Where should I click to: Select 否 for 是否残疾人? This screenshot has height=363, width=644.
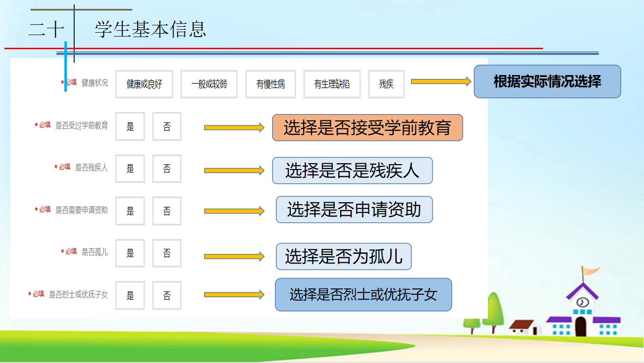(x=167, y=169)
